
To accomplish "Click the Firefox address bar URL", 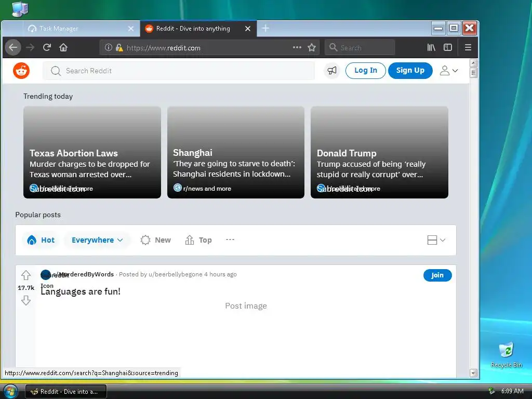I will [x=164, y=48].
